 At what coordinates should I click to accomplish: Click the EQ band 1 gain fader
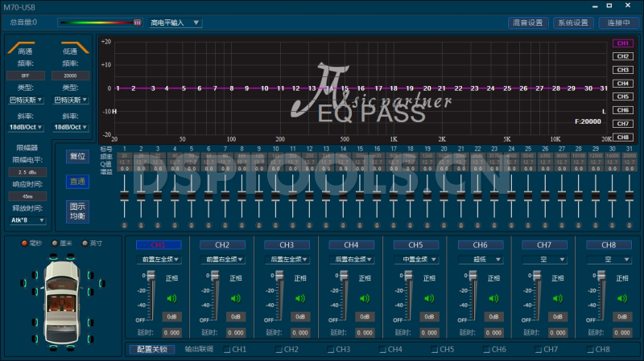pos(125,195)
